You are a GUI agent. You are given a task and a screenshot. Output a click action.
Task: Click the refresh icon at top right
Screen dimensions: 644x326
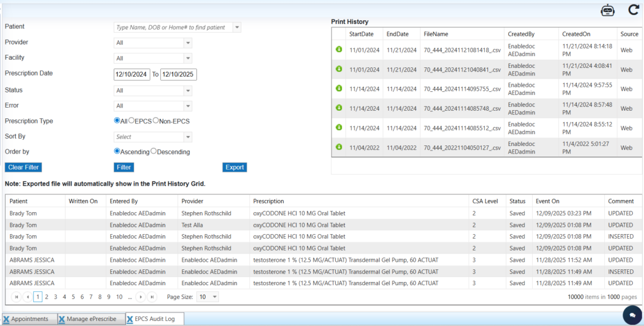(x=633, y=10)
